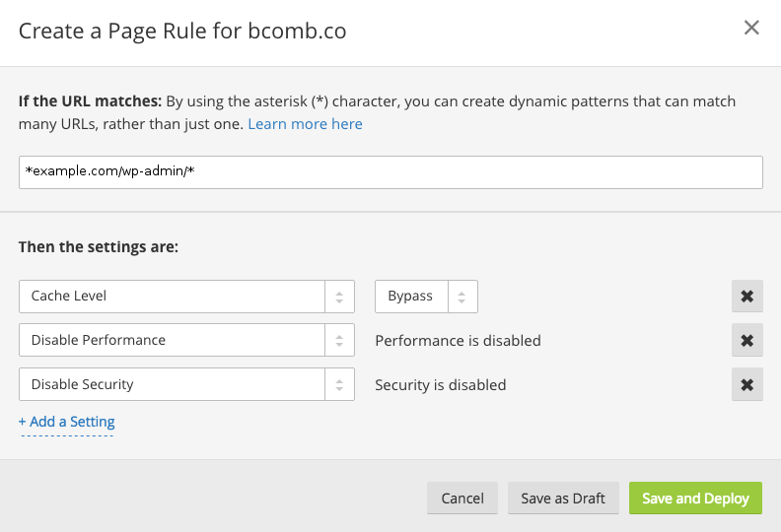
Task: Click arrows on Disable Performance select
Action: point(339,340)
